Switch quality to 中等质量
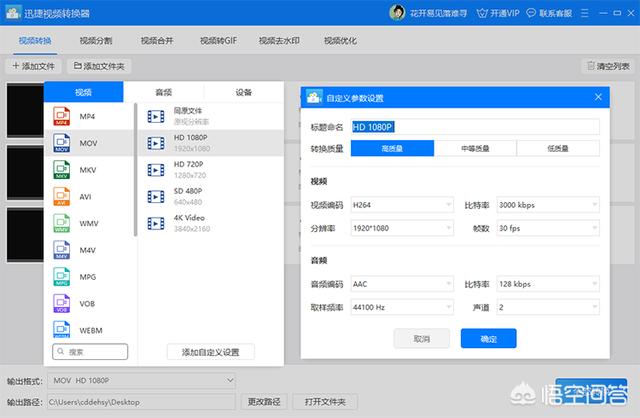Image resolution: width=640 pixels, height=418 pixels. tap(474, 148)
